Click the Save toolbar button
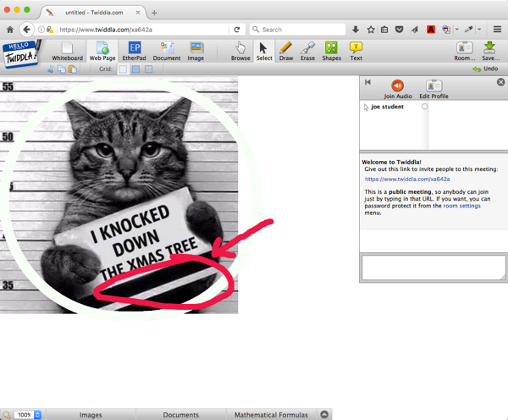 489,50
